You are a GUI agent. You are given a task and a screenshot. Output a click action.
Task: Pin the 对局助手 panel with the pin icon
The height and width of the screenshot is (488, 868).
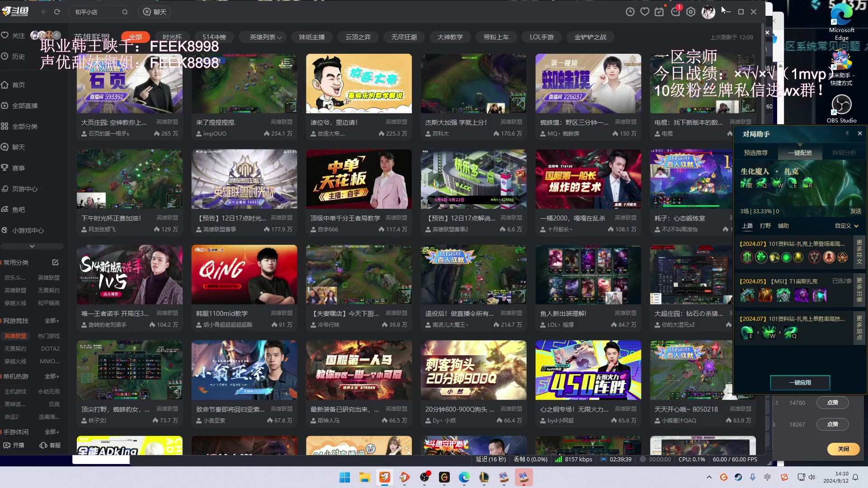click(847, 134)
